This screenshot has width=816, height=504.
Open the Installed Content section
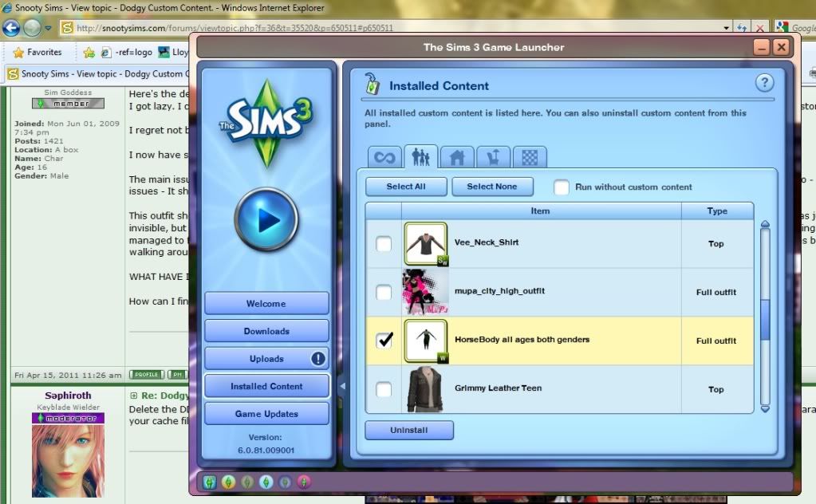[266, 386]
